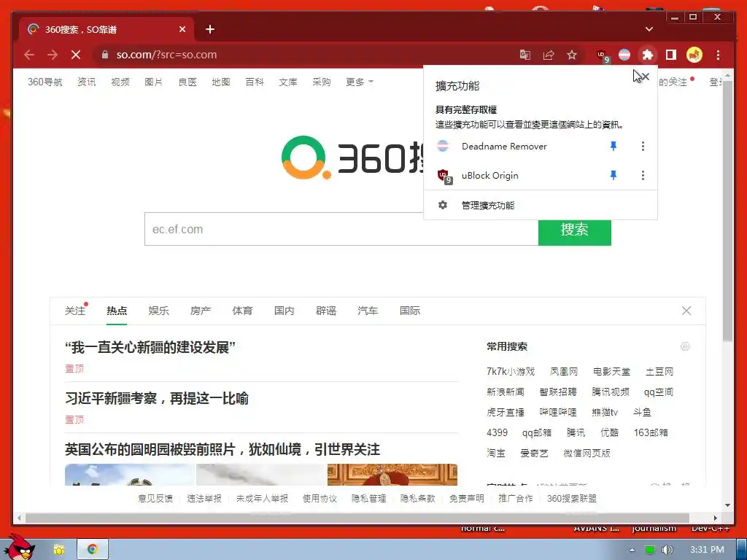Focus the search input box
This screenshot has width=747, height=560.
pyautogui.click(x=341, y=229)
